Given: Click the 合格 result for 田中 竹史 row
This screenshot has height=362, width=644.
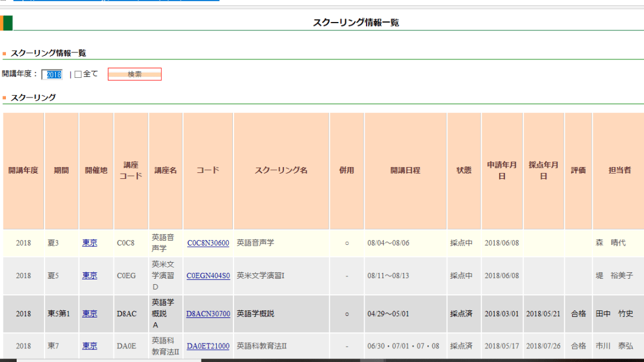Looking at the screenshot, I should [578, 314].
